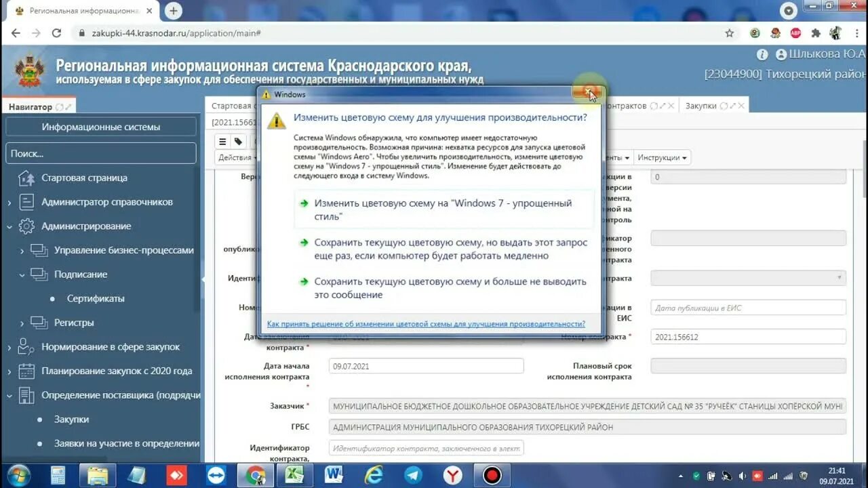This screenshot has width=868, height=488.
Task: Open Excel from the taskbar
Action: point(296,475)
